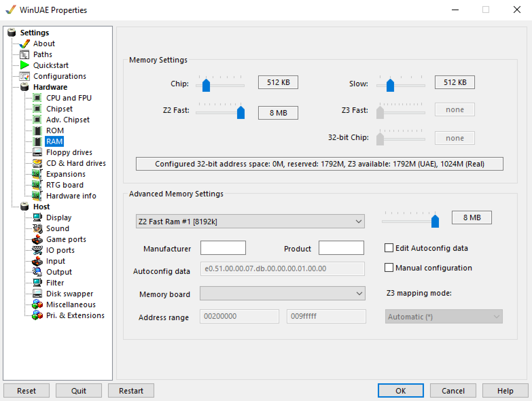This screenshot has height=401, width=532.
Task: Click the green Quickstart arrow icon
Action: click(x=24, y=65)
